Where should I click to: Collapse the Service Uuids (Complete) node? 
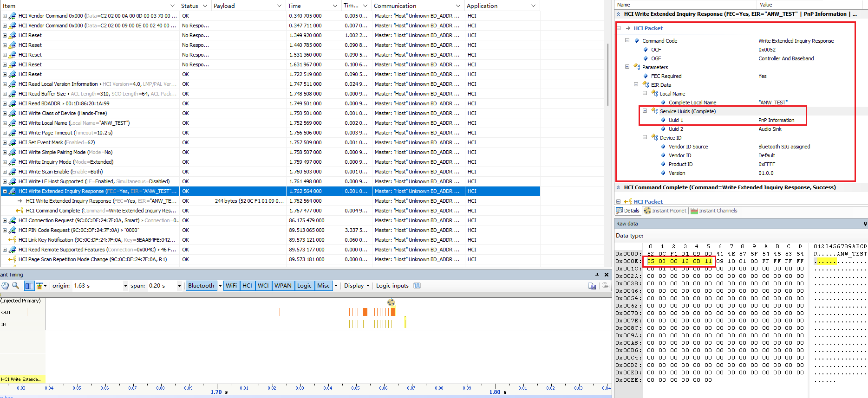(645, 111)
